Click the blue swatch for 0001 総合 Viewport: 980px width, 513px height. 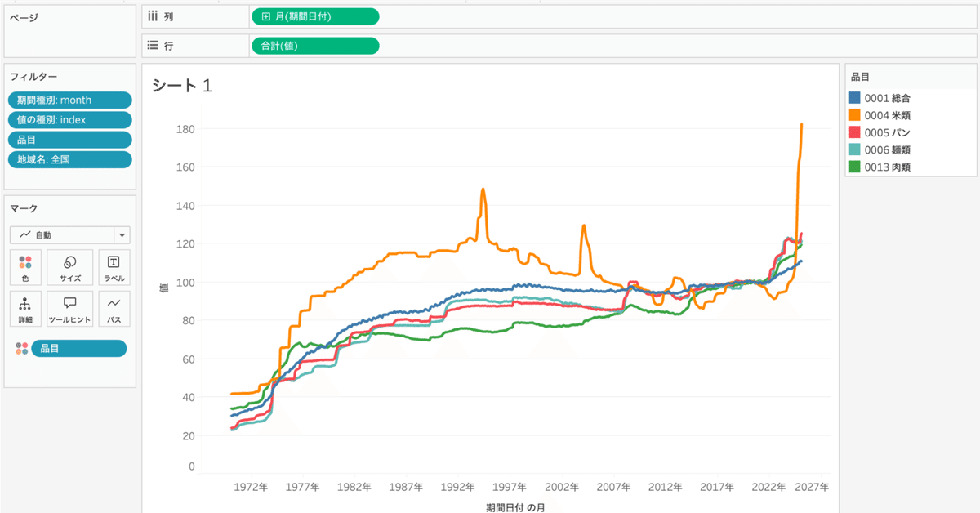click(855, 98)
